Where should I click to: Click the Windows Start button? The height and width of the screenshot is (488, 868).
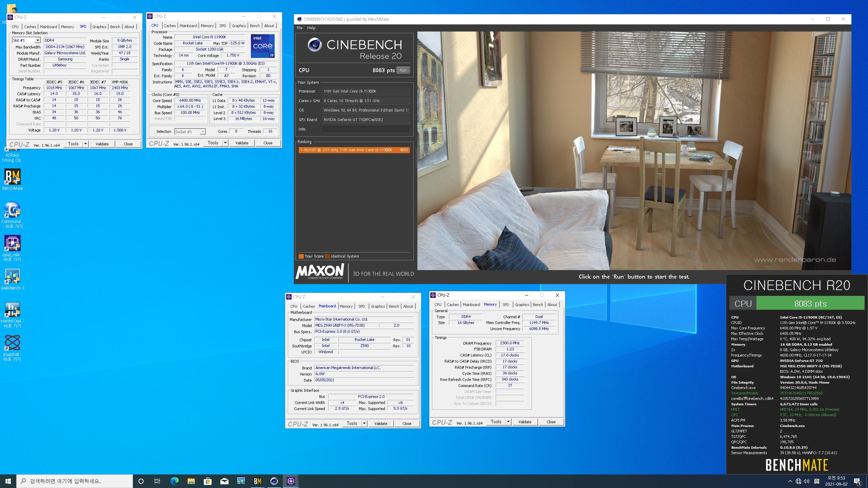pyautogui.click(x=8, y=481)
